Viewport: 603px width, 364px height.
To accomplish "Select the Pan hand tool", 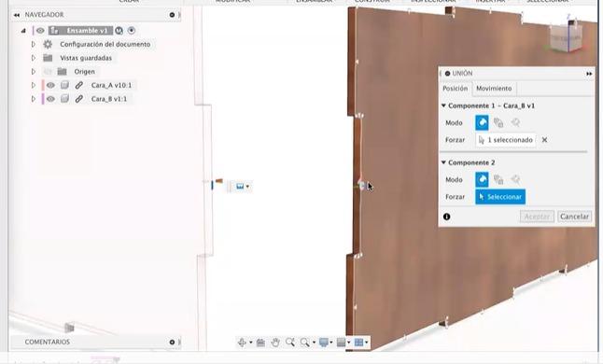I will click(275, 343).
